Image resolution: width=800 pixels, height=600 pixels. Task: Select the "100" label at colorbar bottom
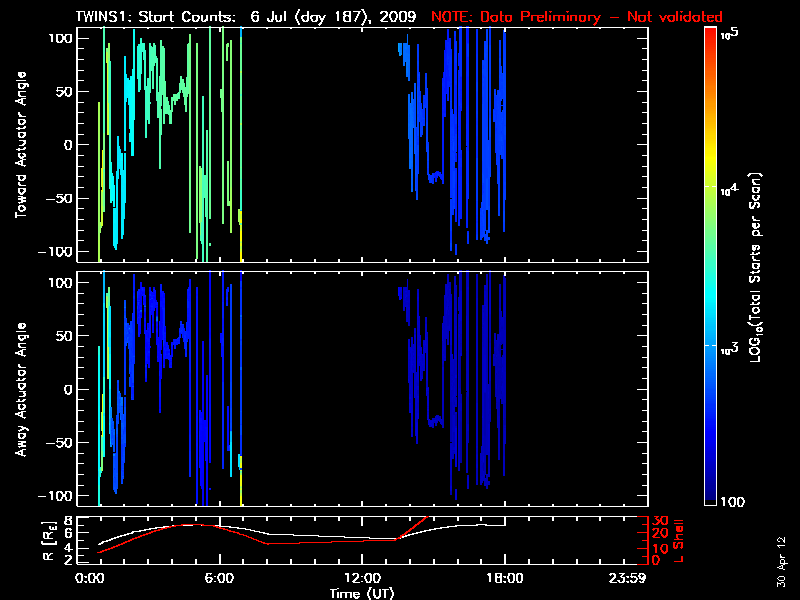tap(731, 502)
